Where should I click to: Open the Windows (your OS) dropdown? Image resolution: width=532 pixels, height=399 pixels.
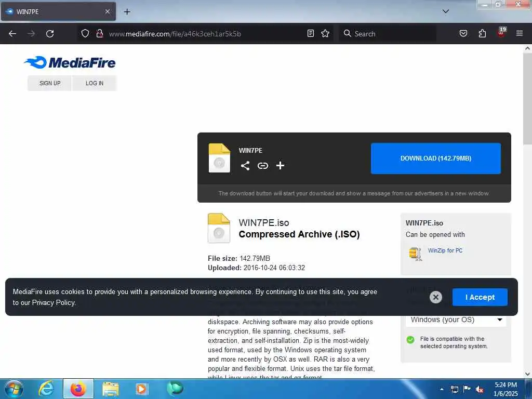pos(456,320)
